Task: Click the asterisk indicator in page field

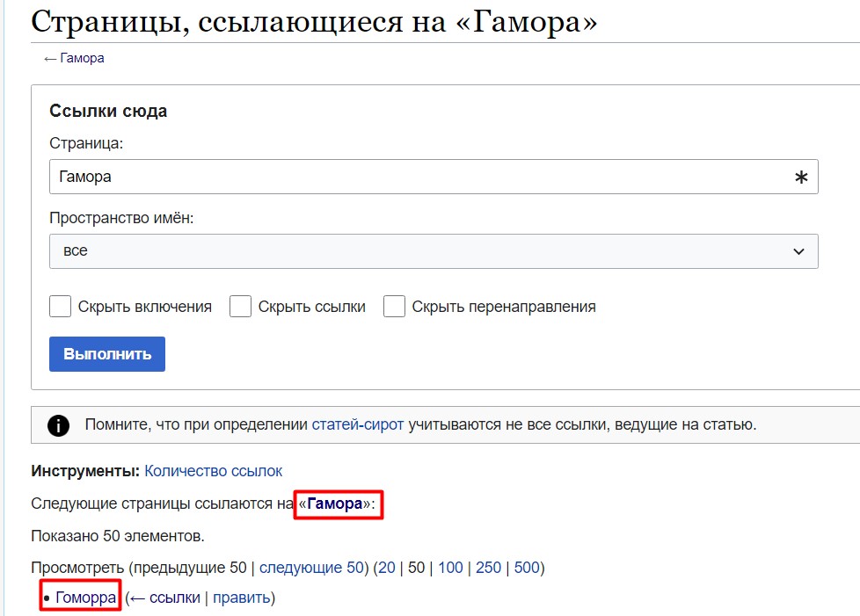Action: [x=801, y=177]
